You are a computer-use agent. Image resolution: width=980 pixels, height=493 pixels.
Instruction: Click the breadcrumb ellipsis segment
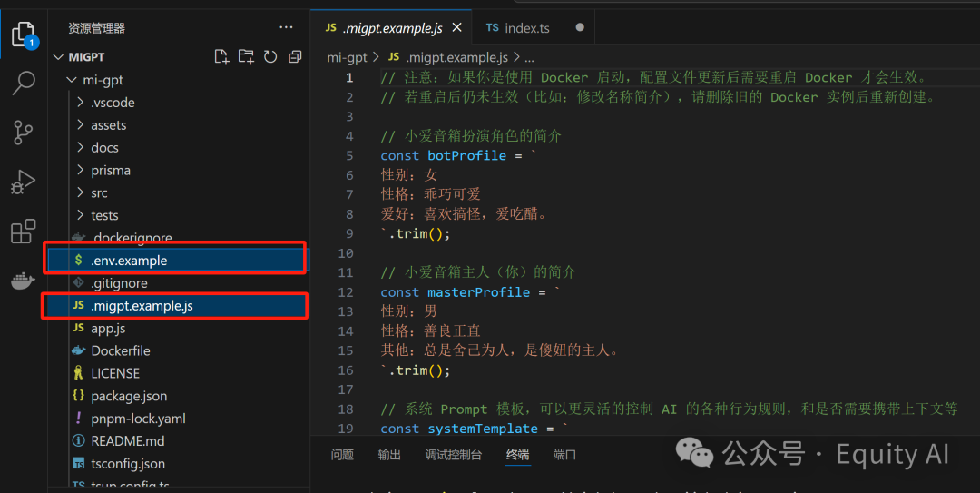(x=529, y=58)
